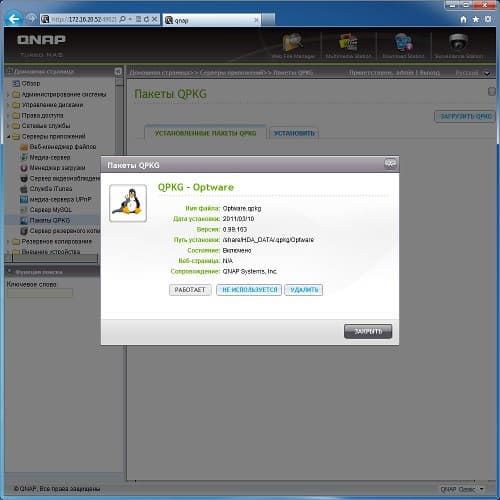The height and width of the screenshot is (500, 500).
Task: Open the Русский language dropdown arrow
Action: tap(487, 73)
